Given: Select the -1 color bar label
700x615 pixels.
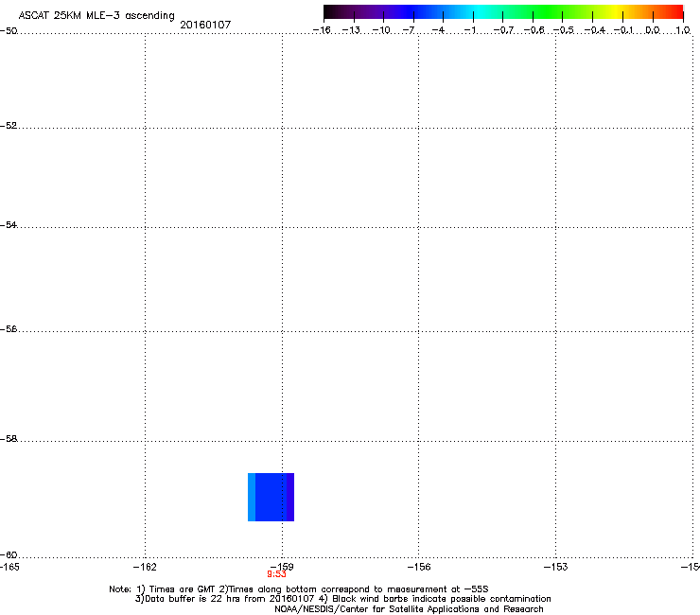Looking at the screenshot, I should [469, 30].
